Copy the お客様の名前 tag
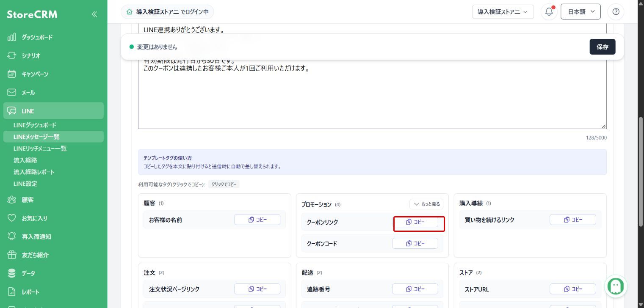The width and height of the screenshot is (644, 308). click(257, 220)
